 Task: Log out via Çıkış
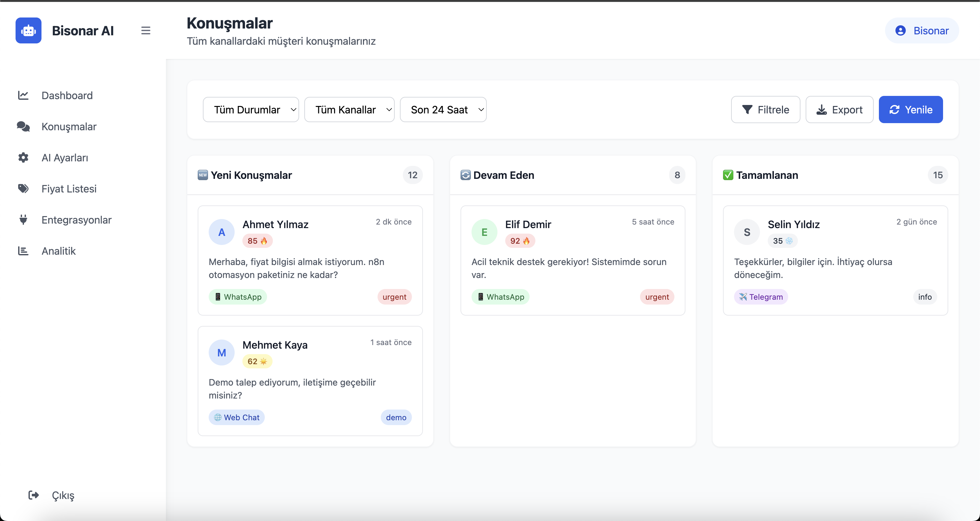pyautogui.click(x=52, y=495)
